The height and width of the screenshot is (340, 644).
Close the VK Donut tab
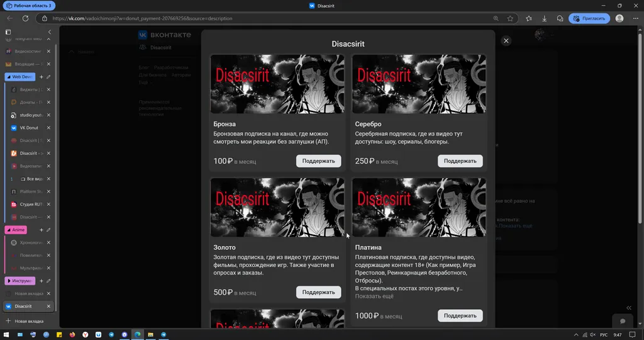48,128
